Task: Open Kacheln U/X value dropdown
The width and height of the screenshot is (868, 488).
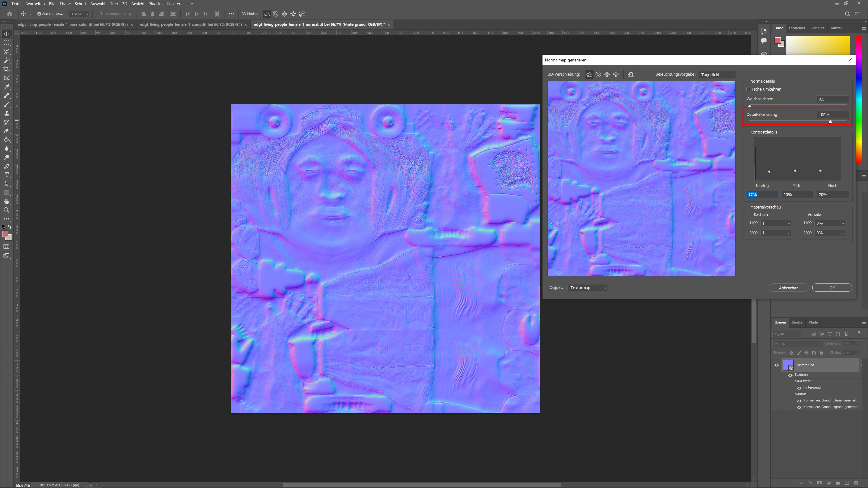Action: 788,223
